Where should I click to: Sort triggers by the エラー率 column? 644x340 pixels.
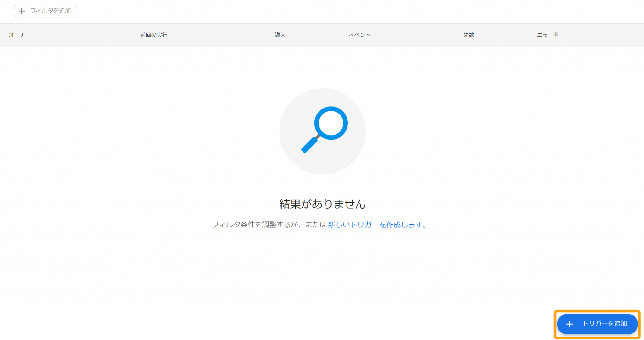point(547,35)
